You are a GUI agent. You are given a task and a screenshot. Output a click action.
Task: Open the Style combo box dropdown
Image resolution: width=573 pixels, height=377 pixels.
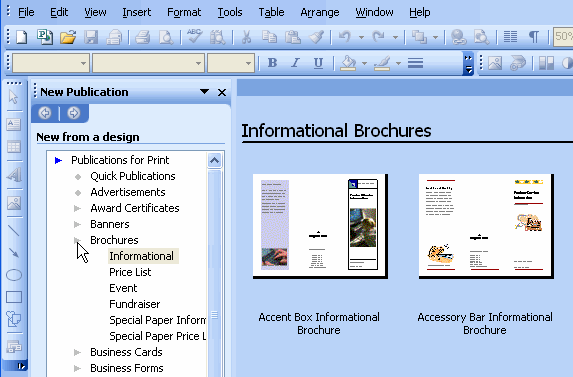pos(83,63)
